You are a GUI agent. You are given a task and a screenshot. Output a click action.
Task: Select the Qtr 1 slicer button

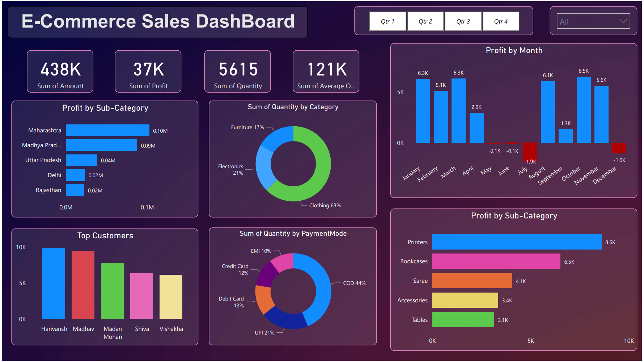coord(387,21)
